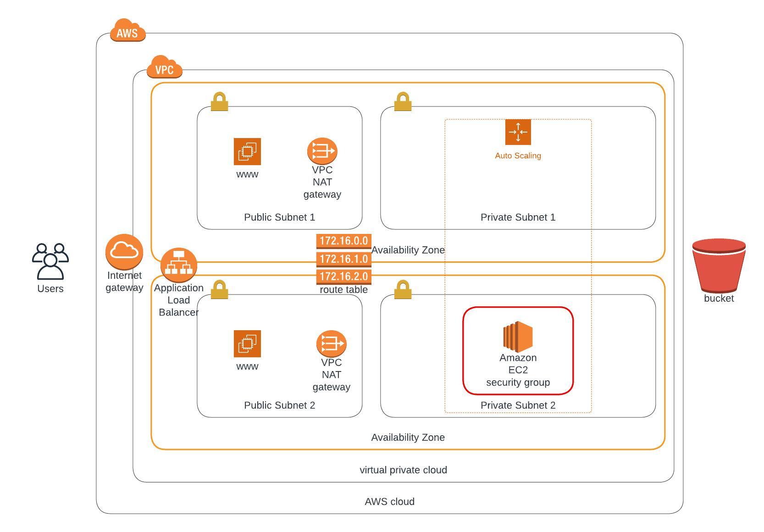Select the orange VPC cloud badge
The image size is (764, 532).
click(x=164, y=68)
